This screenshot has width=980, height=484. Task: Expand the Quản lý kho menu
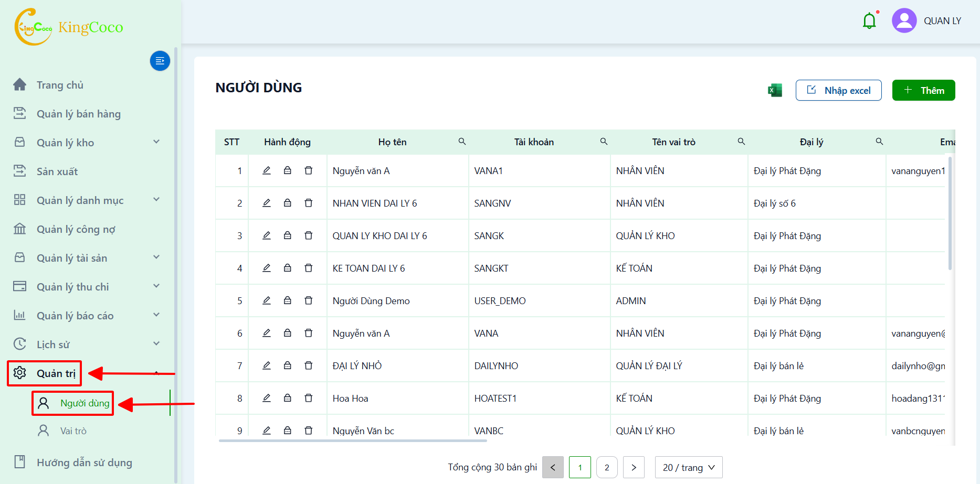pos(156,142)
